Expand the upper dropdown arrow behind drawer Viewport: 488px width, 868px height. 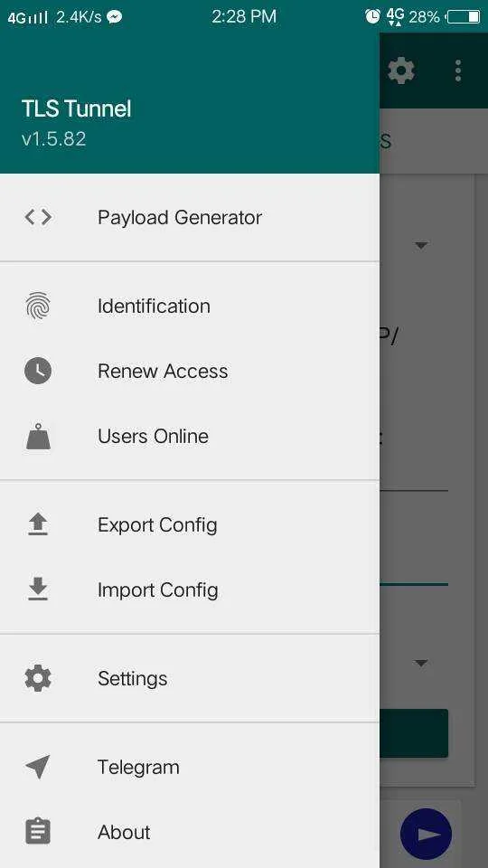pyautogui.click(x=422, y=245)
